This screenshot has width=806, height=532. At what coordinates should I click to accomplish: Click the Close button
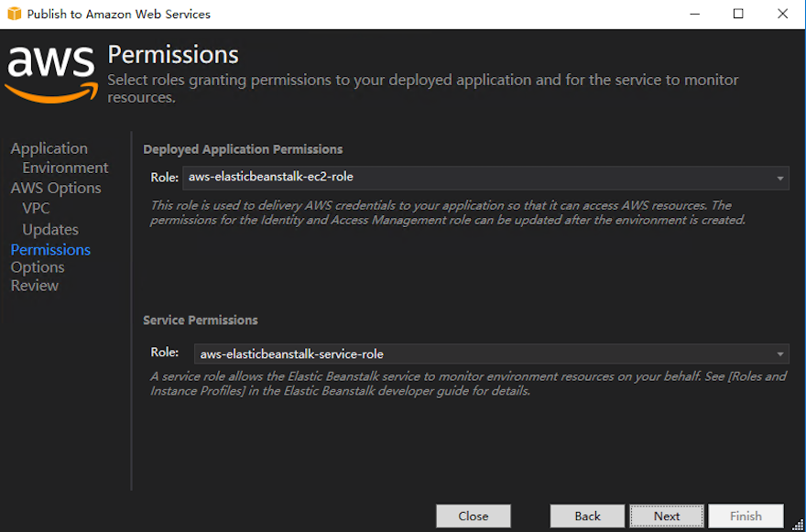[x=474, y=516]
